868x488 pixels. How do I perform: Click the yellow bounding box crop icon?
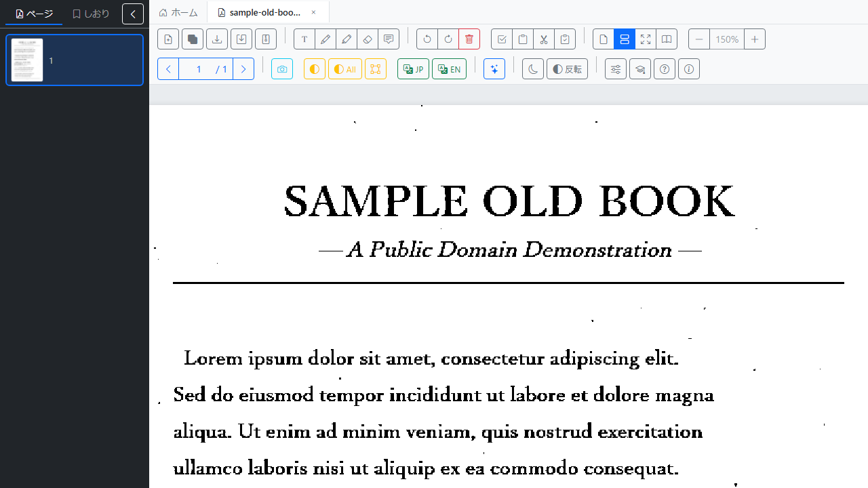[376, 69]
